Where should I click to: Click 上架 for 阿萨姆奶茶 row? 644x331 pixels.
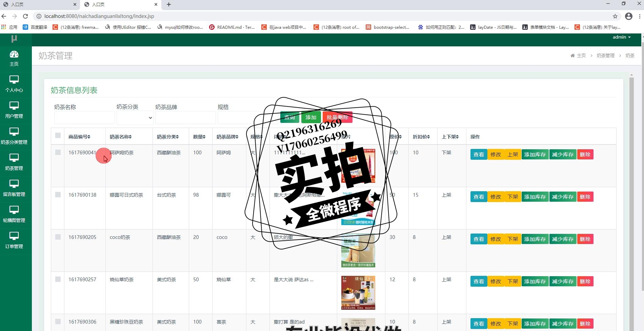click(512, 154)
